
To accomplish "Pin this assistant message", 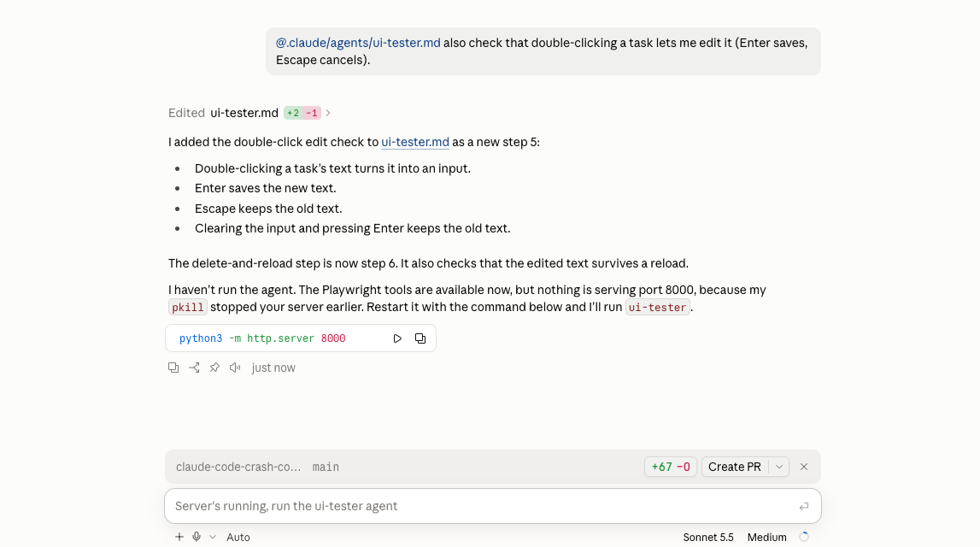I will [x=214, y=368].
